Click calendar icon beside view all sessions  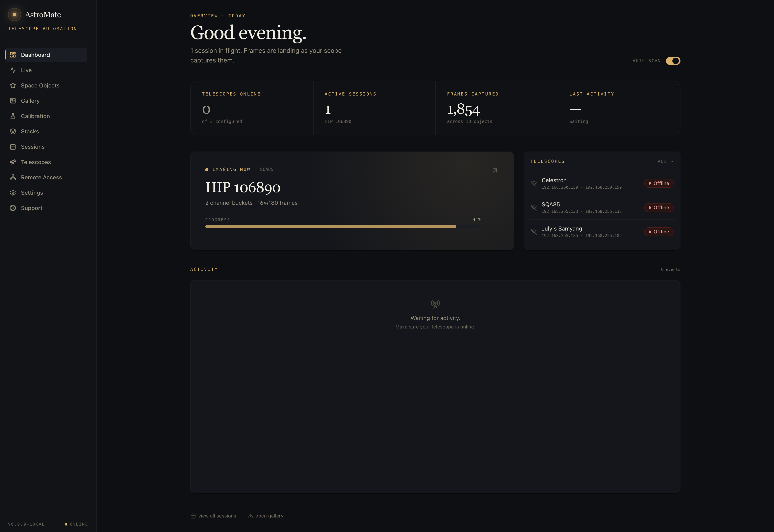pyautogui.click(x=193, y=516)
